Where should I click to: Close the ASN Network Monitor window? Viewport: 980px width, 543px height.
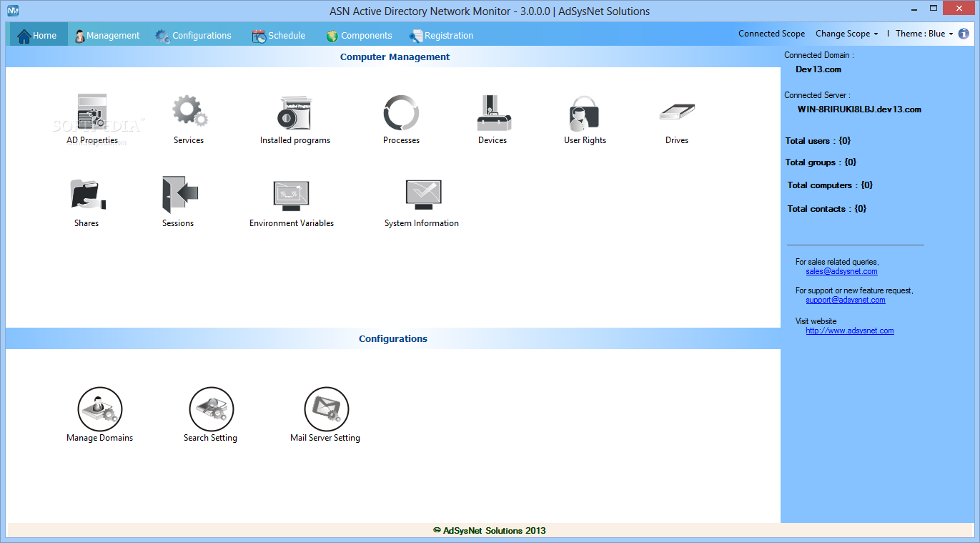[959, 9]
